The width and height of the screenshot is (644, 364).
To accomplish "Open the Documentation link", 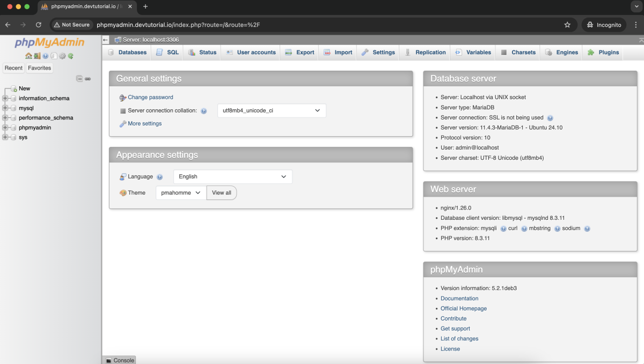I will 459,299.
